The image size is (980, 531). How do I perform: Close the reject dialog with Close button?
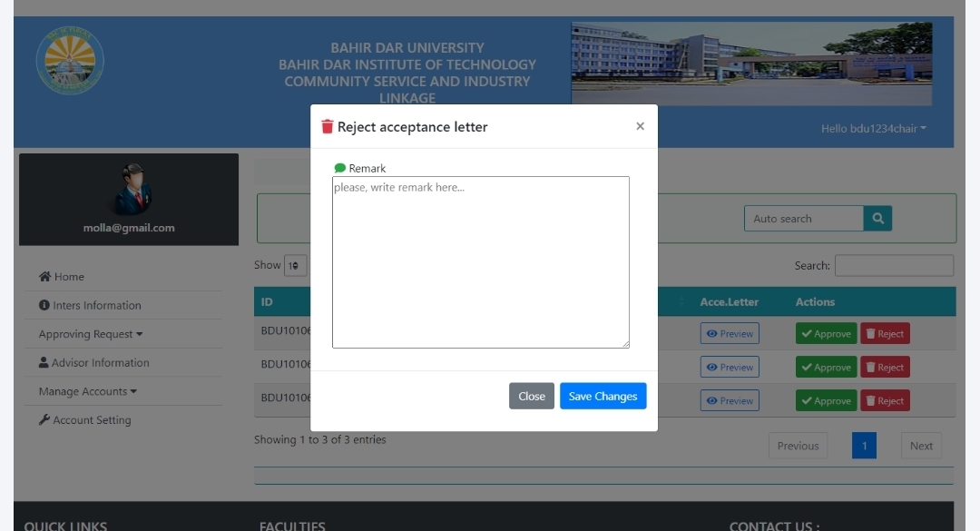pos(531,396)
